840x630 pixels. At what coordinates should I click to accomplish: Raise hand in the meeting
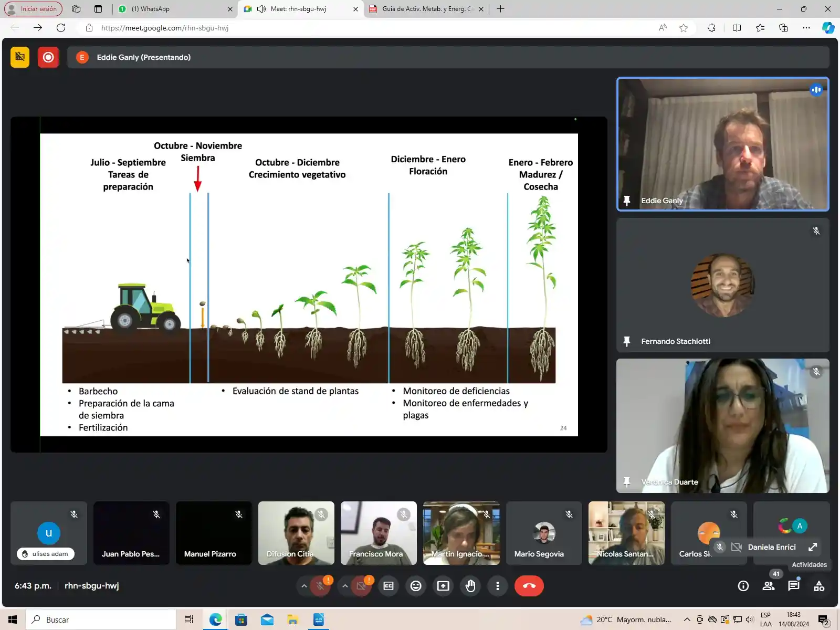(470, 586)
